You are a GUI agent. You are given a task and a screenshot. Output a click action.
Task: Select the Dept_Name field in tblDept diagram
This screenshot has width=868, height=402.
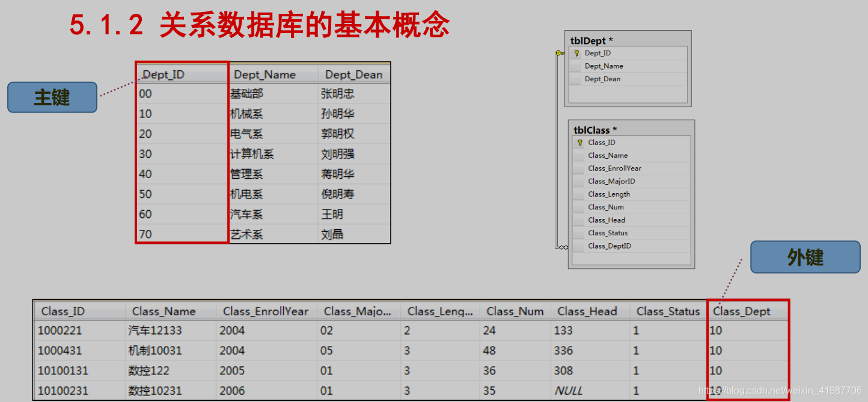point(628,66)
